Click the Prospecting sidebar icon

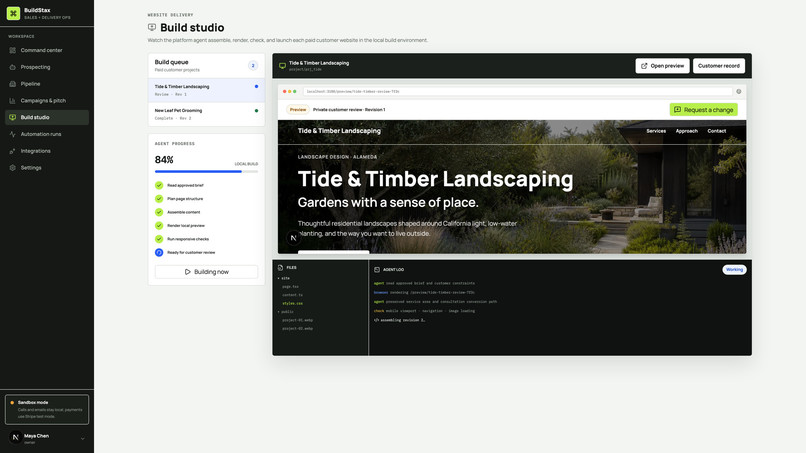tap(12, 67)
